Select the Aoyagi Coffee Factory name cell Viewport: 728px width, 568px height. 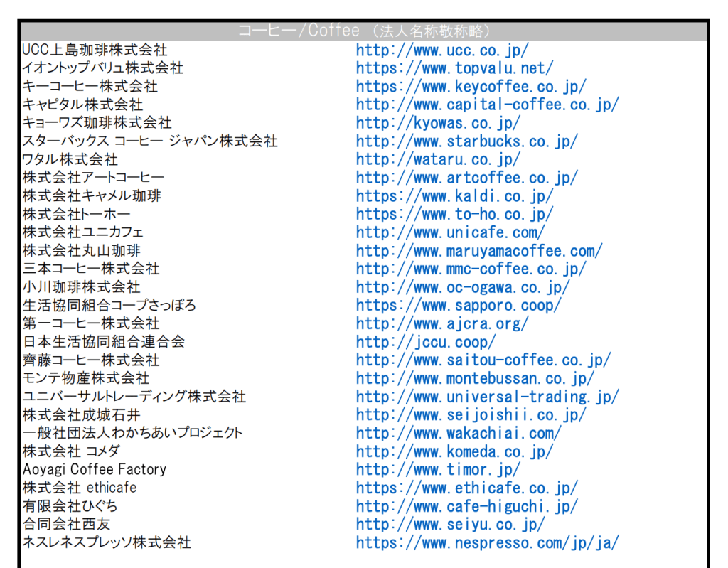[x=94, y=470]
